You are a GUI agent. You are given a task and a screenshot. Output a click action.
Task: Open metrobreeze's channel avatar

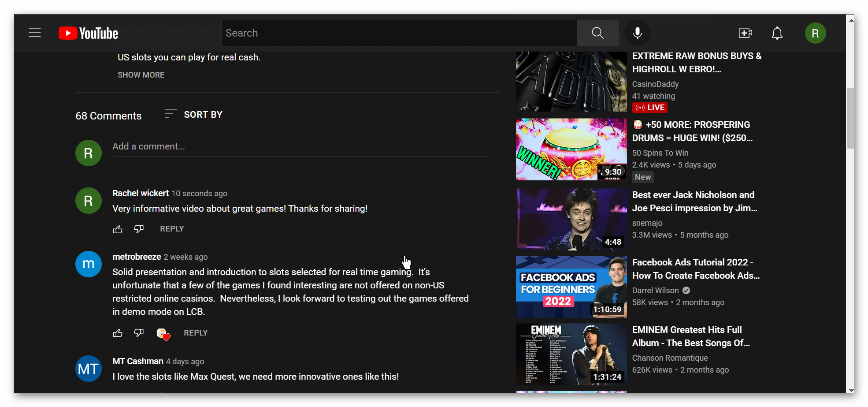[x=89, y=264]
